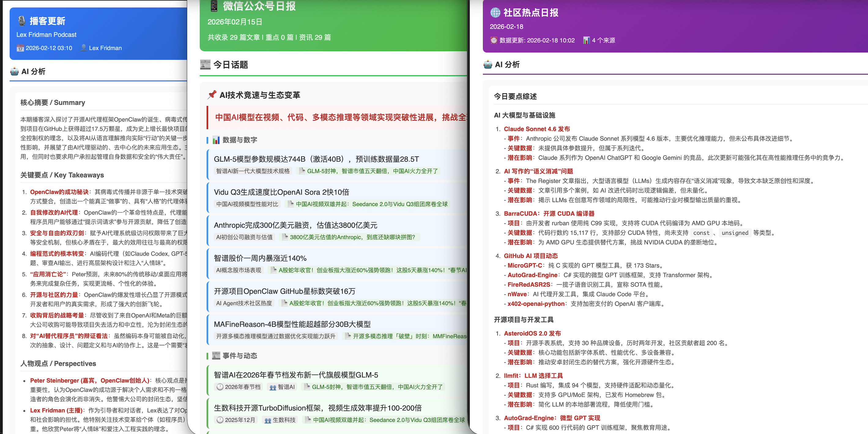The image size is (868, 434).
Task: Click the MicroGPT-C project name
Action: 525,265
